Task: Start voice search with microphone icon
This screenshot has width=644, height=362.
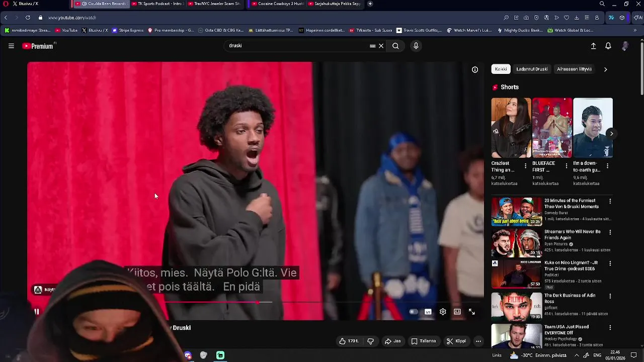Action: coord(416,46)
